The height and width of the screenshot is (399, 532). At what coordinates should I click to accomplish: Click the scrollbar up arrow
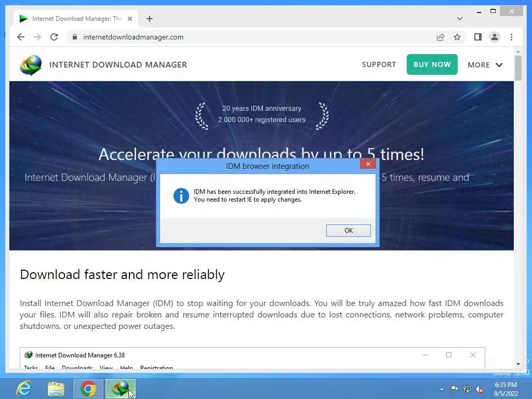coord(518,51)
